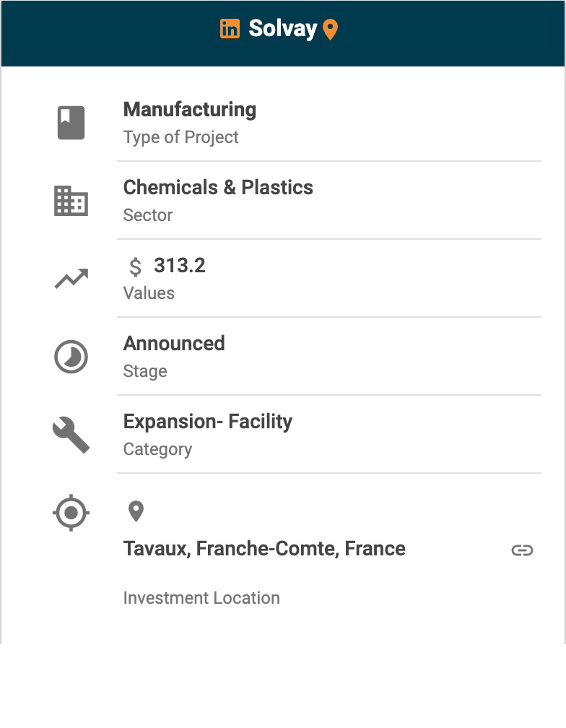Open Solvay's LinkedIn icon in header
Image resolution: width=566 pixels, height=728 pixels.
[230, 29]
